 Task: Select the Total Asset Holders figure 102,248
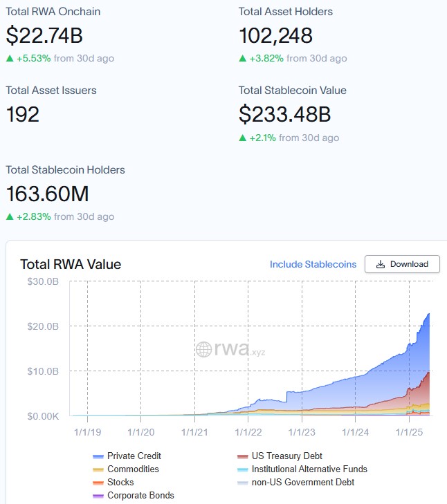coord(275,35)
